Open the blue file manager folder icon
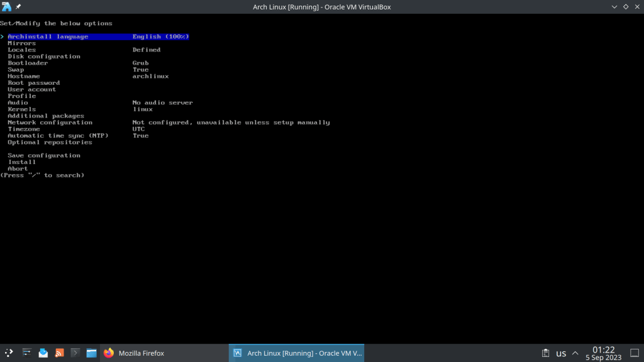This screenshot has width=644, height=362. tap(92, 353)
